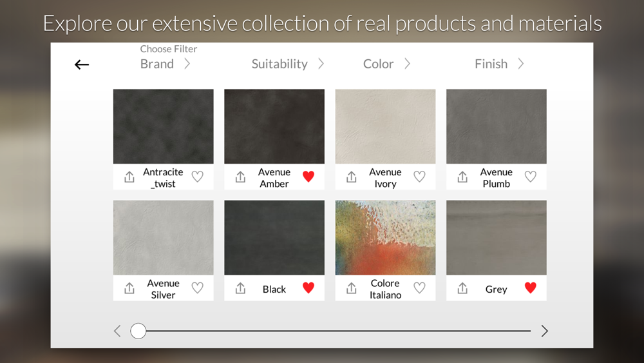Screen dimensions: 644x363
Task: Remove Grey from favorites
Action: coord(531,288)
